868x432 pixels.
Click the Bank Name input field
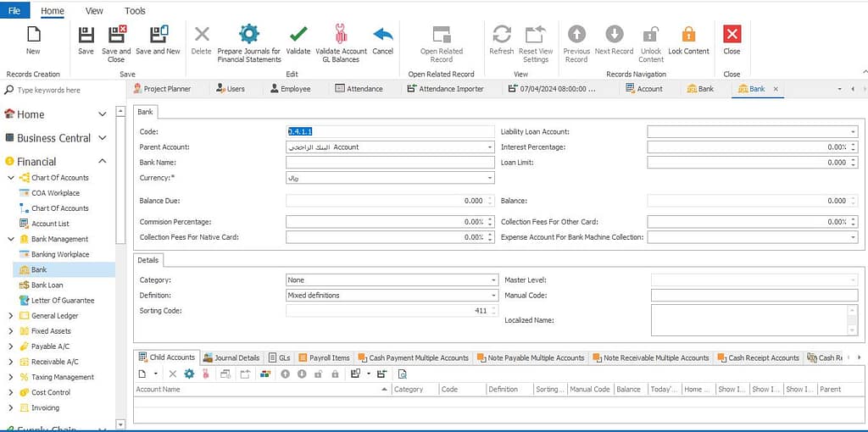click(x=390, y=163)
